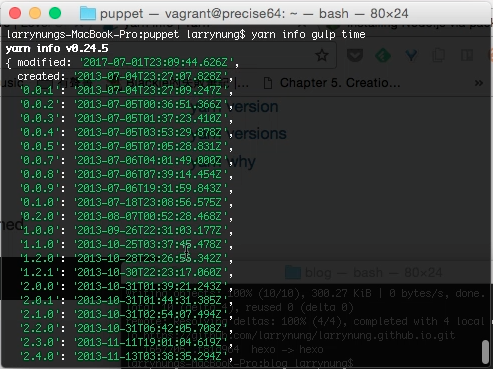Click the version '2.0.0' row
The height and width of the screenshot is (369, 493).
pos(126,286)
